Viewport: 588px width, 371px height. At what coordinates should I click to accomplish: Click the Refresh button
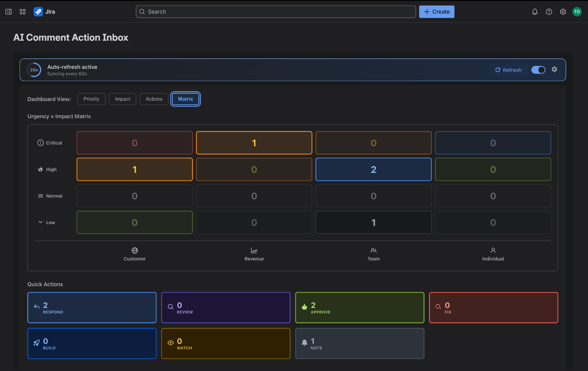[508, 70]
